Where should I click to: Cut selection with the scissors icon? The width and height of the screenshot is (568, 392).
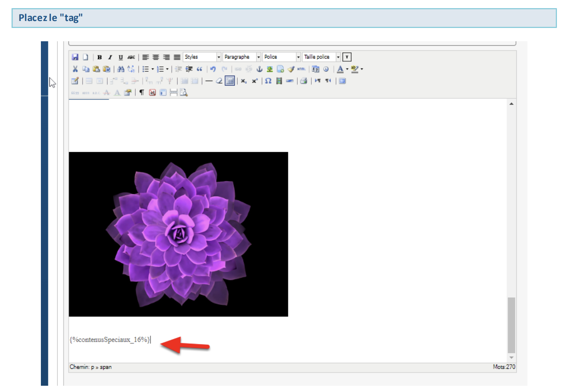pyautogui.click(x=75, y=69)
